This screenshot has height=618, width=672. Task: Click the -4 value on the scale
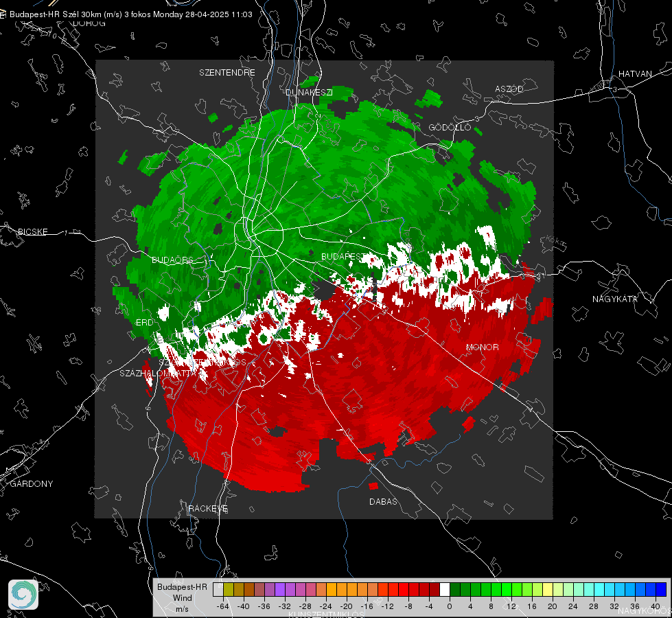click(428, 606)
